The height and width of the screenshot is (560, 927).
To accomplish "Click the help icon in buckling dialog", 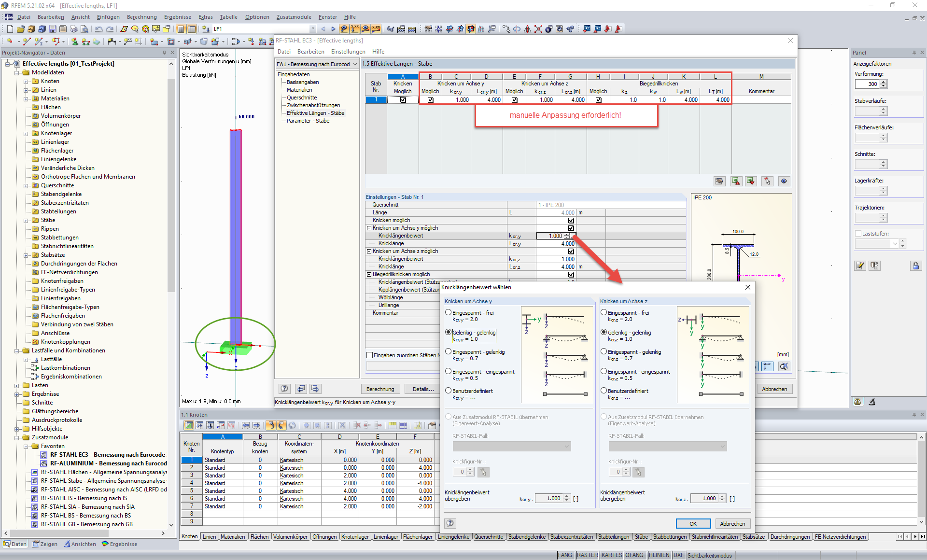I will point(450,523).
